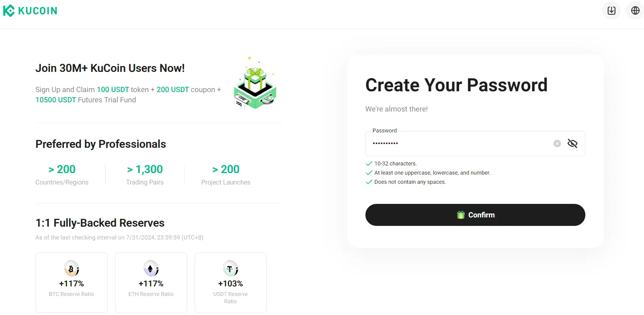This screenshot has height=315, width=644.
Task: Click the Ethereum reserve icon
Action: pyautogui.click(x=151, y=269)
